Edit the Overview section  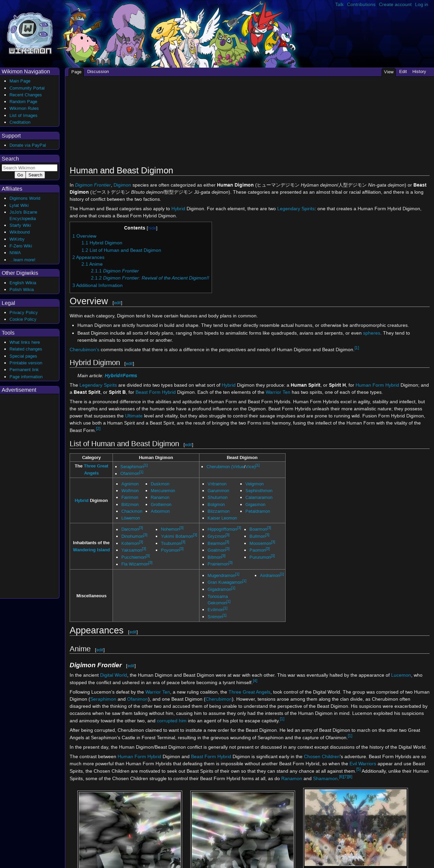tap(117, 303)
